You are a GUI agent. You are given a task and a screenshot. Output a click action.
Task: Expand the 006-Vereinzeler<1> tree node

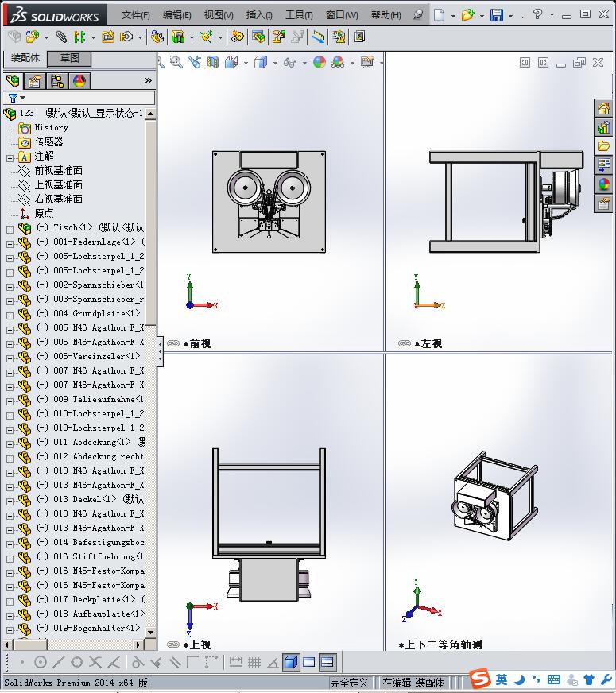click(10, 358)
